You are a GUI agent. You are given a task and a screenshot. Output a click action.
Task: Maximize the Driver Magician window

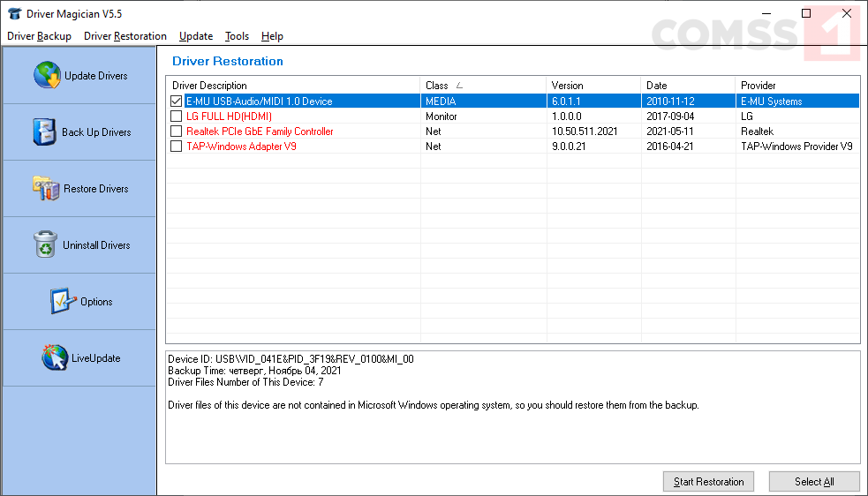tap(806, 13)
